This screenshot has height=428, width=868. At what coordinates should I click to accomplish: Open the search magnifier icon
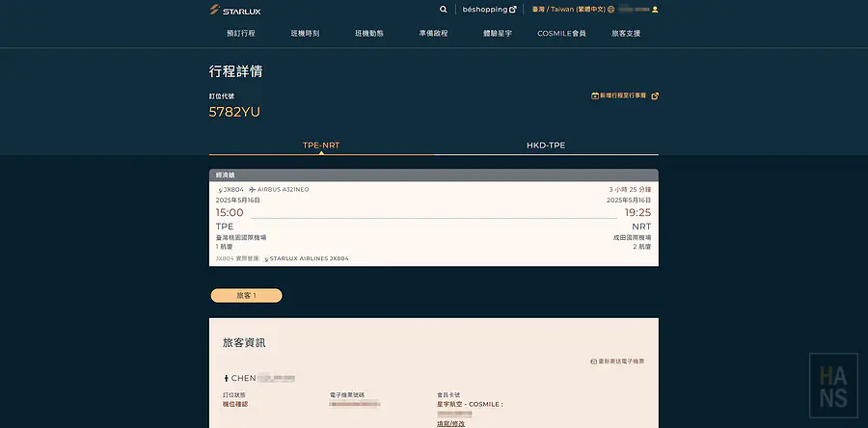443,10
